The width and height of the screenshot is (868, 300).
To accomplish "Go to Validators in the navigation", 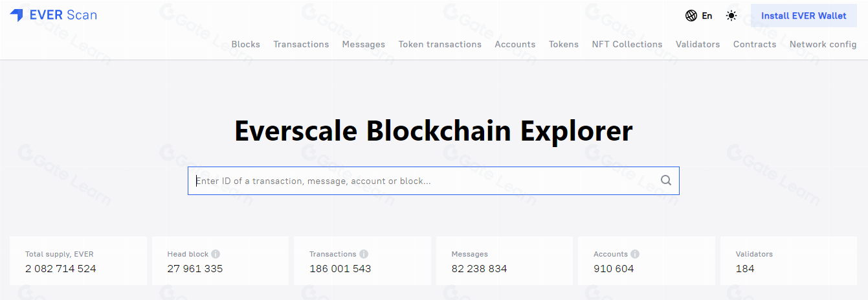I will click(698, 44).
